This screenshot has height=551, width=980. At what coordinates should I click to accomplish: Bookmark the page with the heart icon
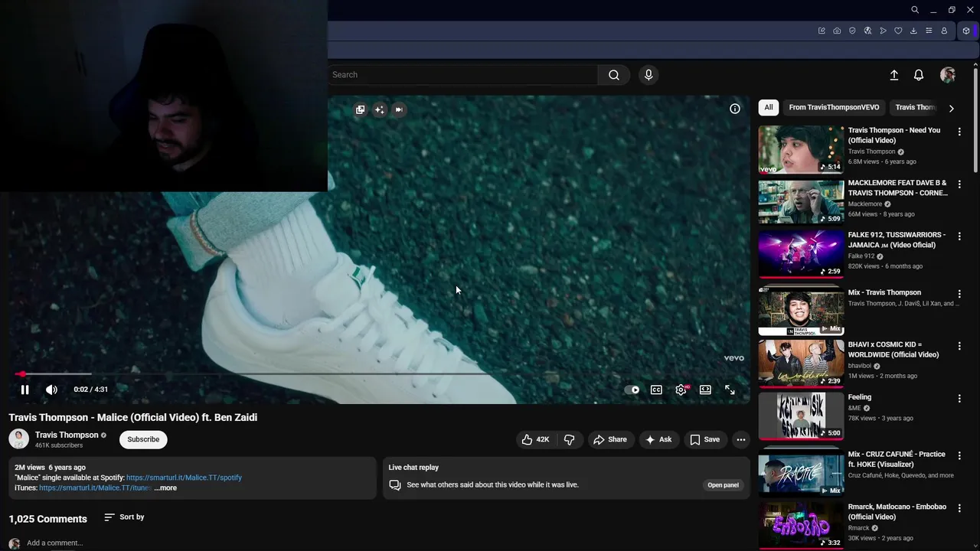point(898,31)
